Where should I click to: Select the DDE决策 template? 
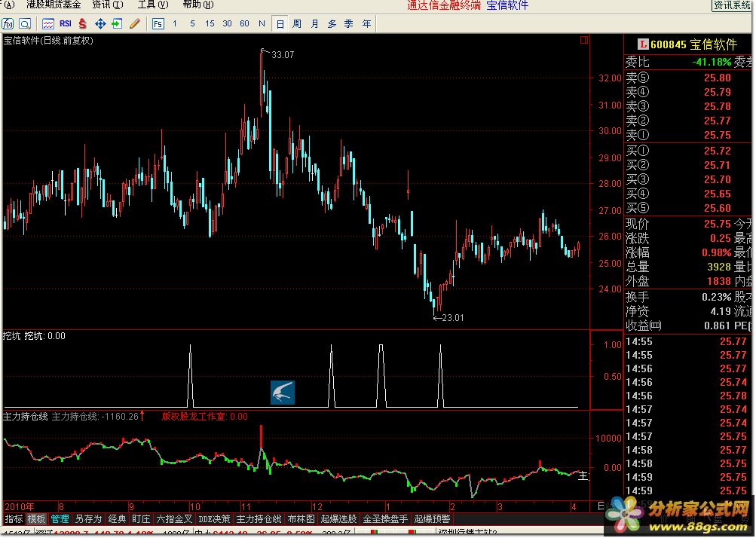point(214,519)
